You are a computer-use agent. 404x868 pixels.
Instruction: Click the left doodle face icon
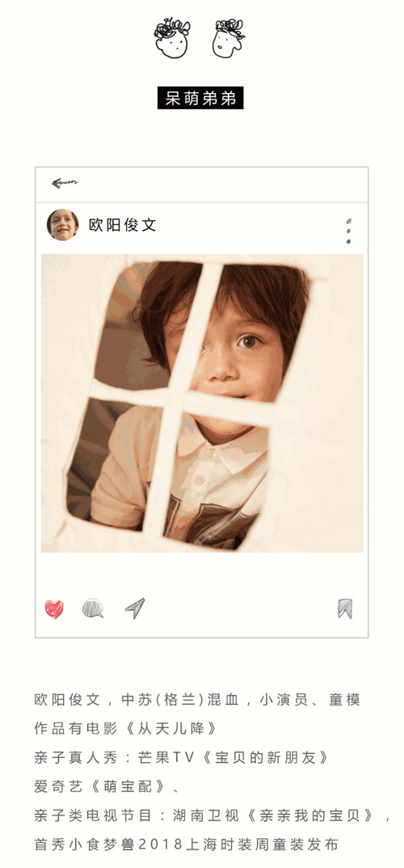(x=171, y=38)
